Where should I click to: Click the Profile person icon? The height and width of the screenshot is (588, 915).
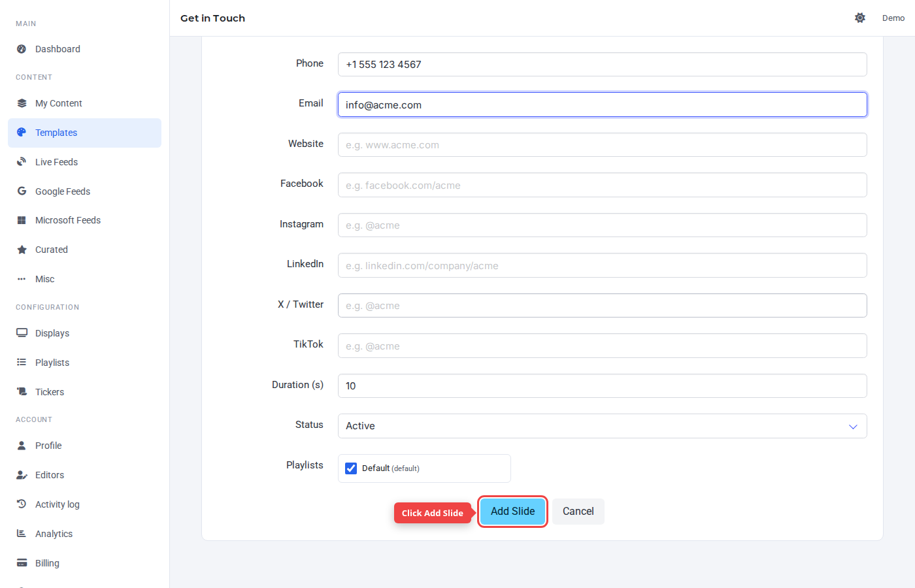(22, 446)
